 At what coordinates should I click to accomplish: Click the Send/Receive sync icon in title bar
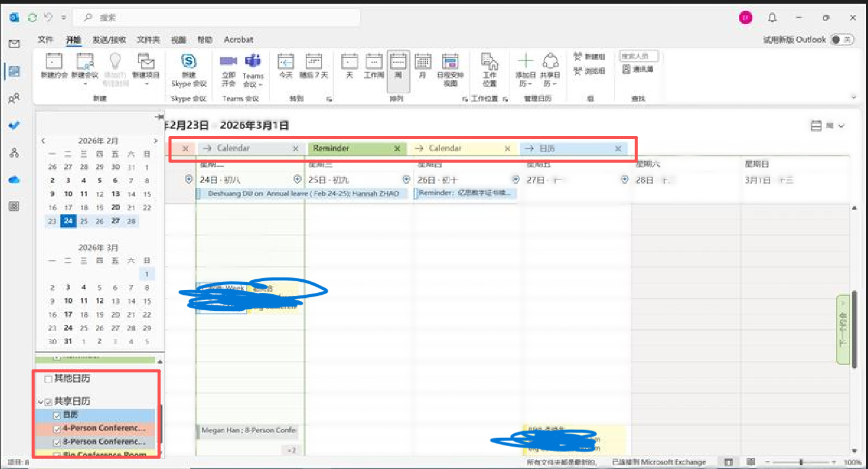(32, 18)
